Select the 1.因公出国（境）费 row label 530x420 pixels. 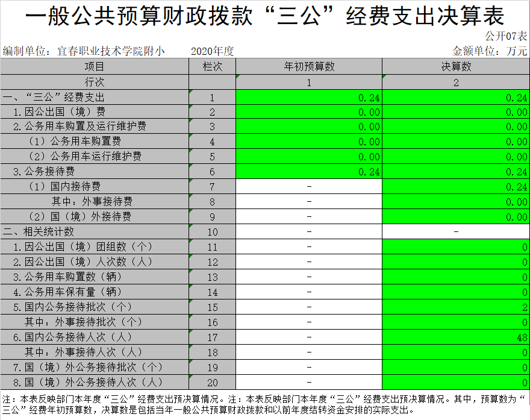60,112
